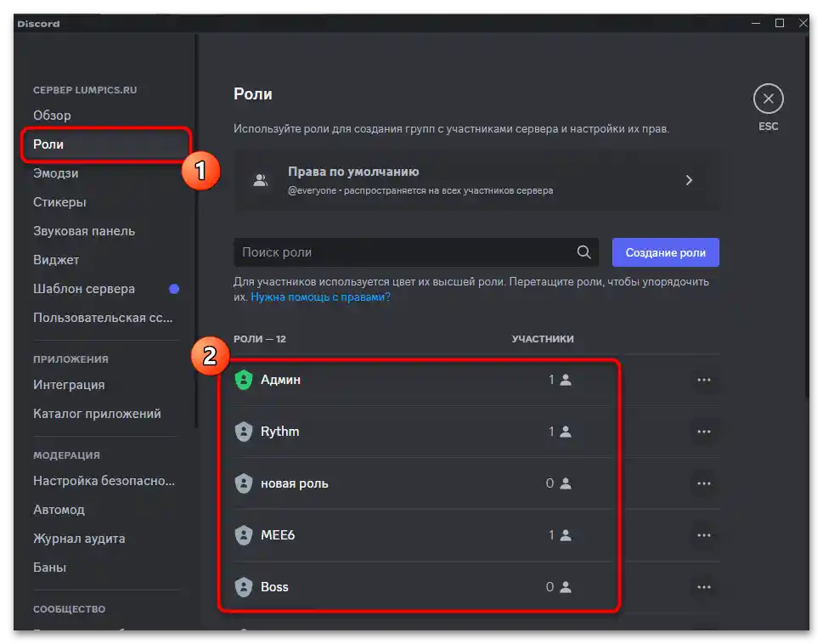The height and width of the screenshot is (644, 823).
Task: Click the green shield icon for Админ
Action: click(x=244, y=380)
